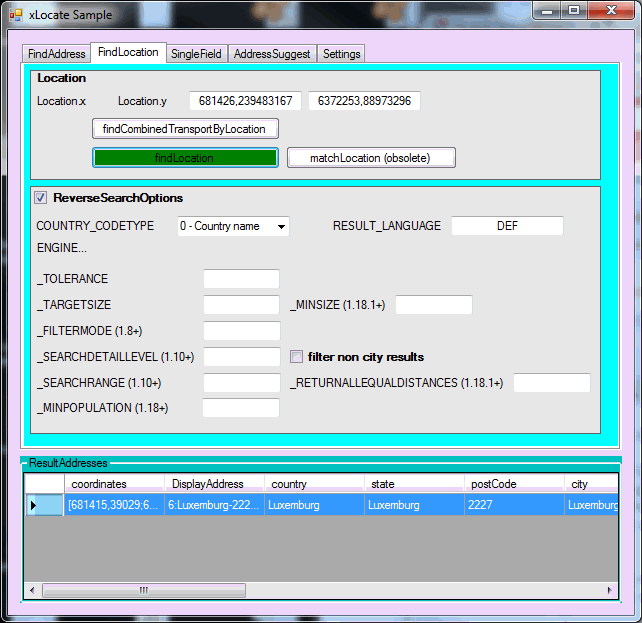Click the matchLocation (obsolete) button
The height and width of the screenshot is (623, 642).
pos(371,158)
